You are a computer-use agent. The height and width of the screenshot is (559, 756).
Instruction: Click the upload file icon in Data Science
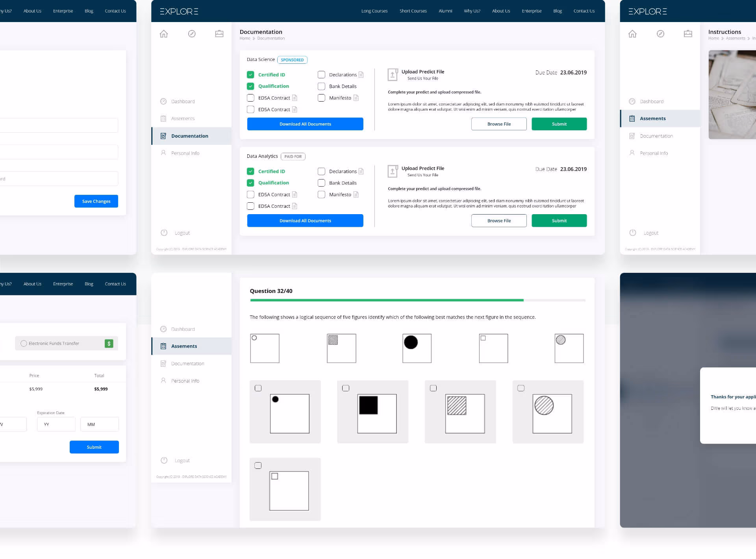pyautogui.click(x=393, y=74)
